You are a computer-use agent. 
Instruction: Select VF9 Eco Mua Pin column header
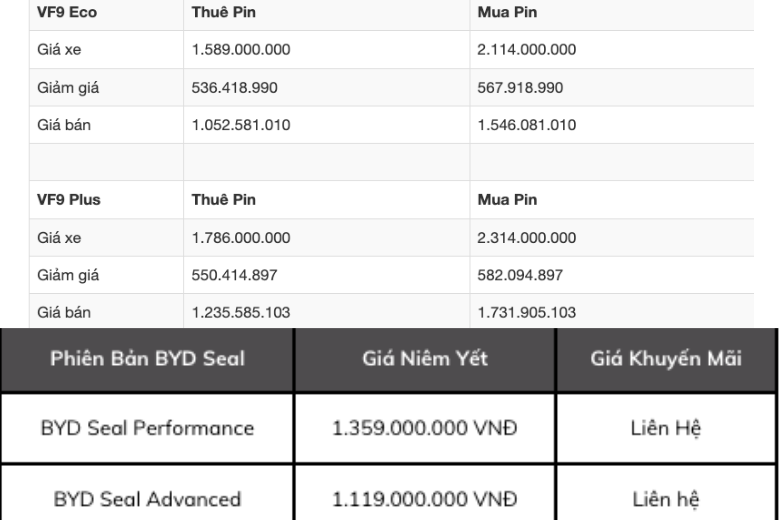pos(507,11)
